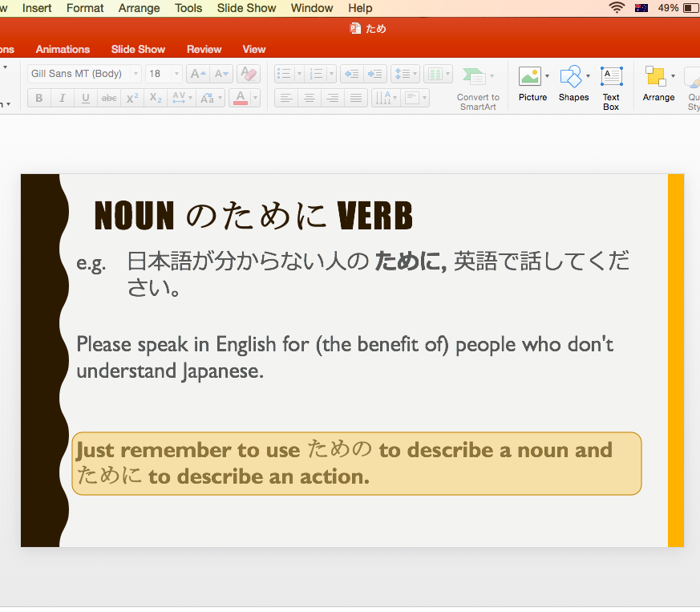Apply a numbered list
700x612 pixels.
[x=316, y=74]
